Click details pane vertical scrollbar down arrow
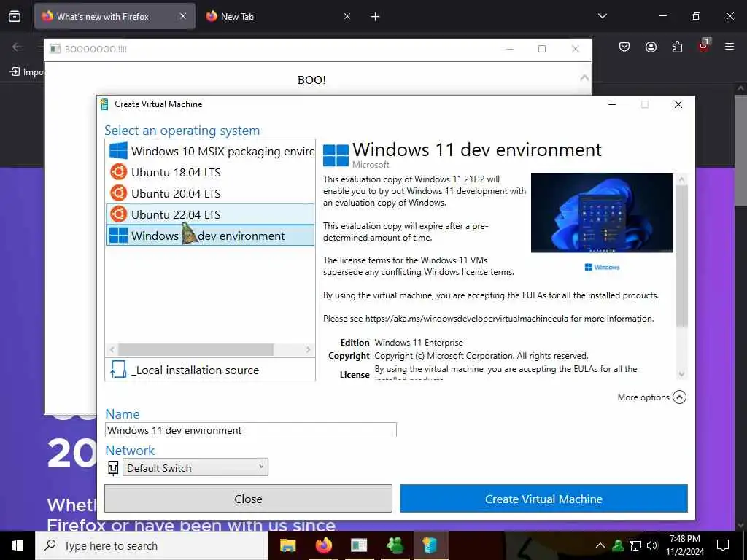Image resolution: width=747 pixels, height=560 pixels. click(681, 374)
